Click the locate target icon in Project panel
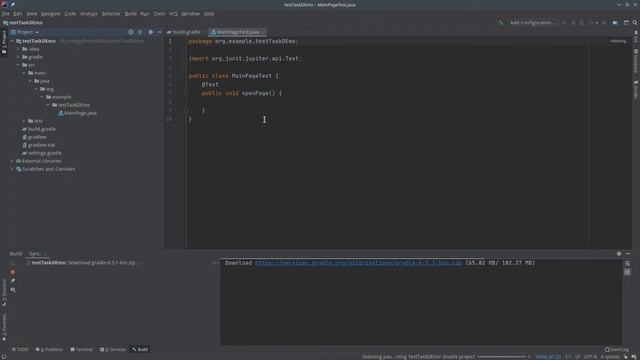The height and width of the screenshot is (360, 640). tap(131, 32)
